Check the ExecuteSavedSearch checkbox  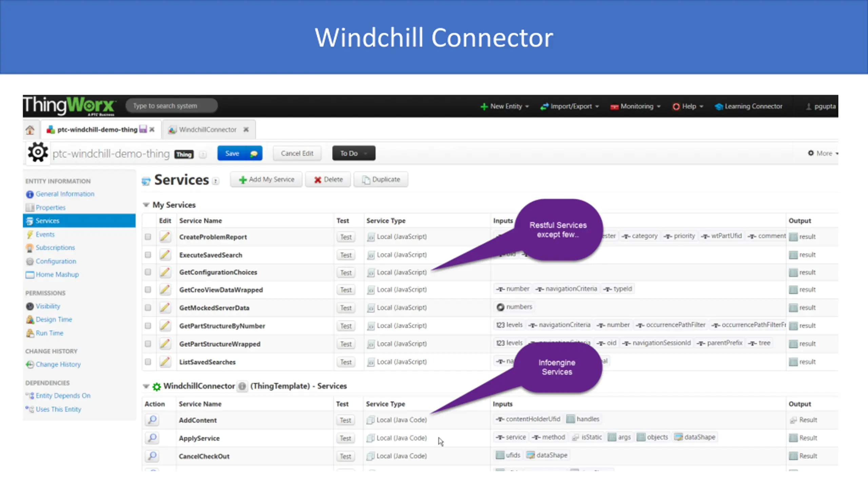coord(148,255)
